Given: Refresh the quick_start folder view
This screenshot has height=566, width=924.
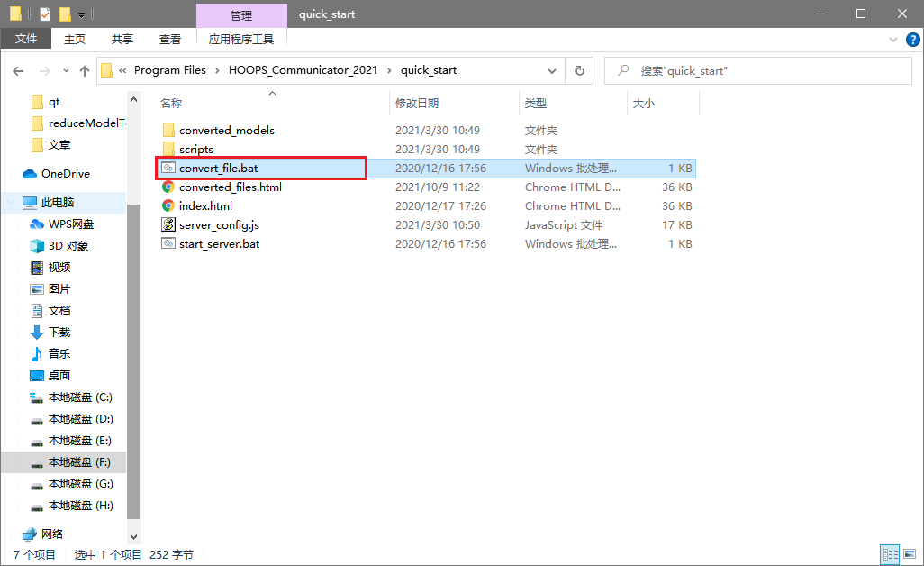Looking at the screenshot, I should pos(580,70).
